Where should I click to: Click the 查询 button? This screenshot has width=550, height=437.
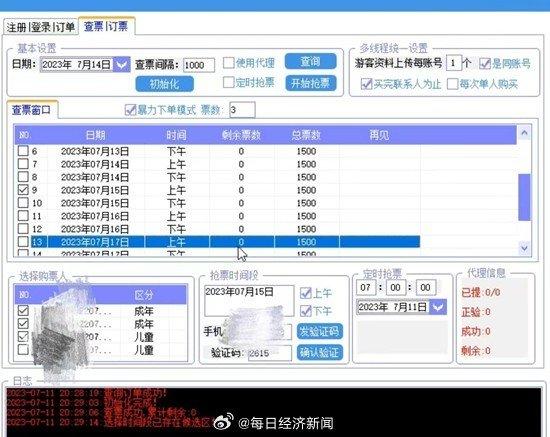point(310,61)
